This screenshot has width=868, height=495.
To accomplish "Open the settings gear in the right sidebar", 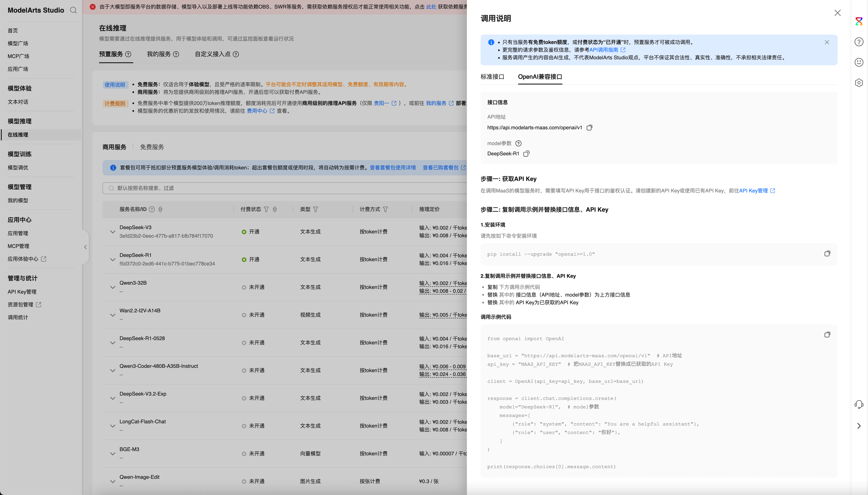I will pyautogui.click(x=859, y=83).
